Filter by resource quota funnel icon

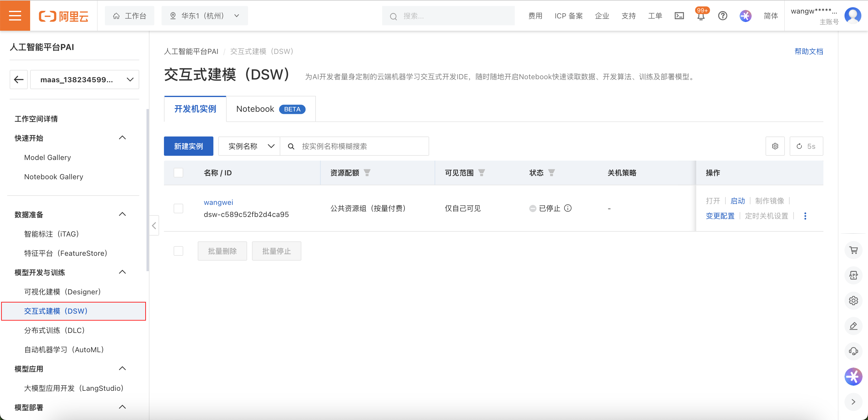(x=367, y=173)
